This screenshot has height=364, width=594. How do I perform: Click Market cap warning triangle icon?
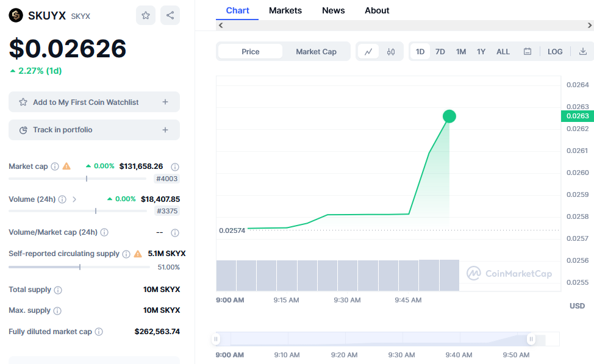coord(66,166)
